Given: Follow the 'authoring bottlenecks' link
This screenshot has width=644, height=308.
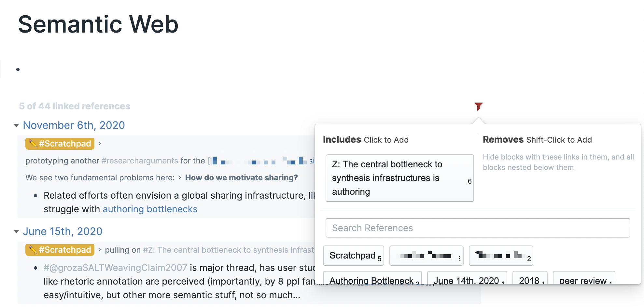Looking at the screenshot, I should point(150,209).
